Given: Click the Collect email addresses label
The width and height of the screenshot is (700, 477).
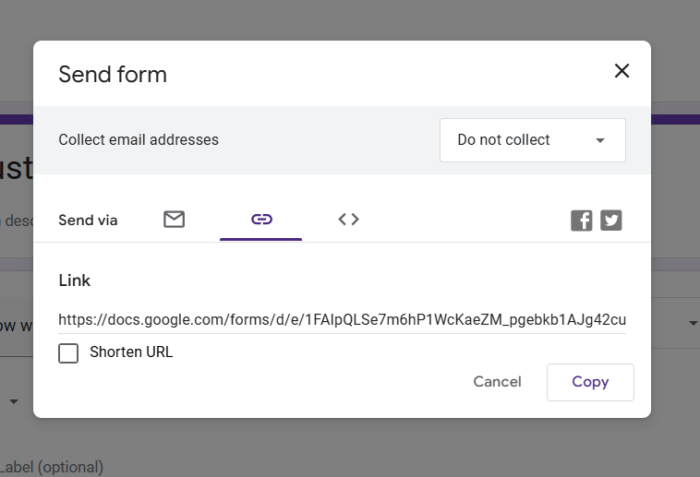Looking at the screenshot, I should click(x=138, y=140).
